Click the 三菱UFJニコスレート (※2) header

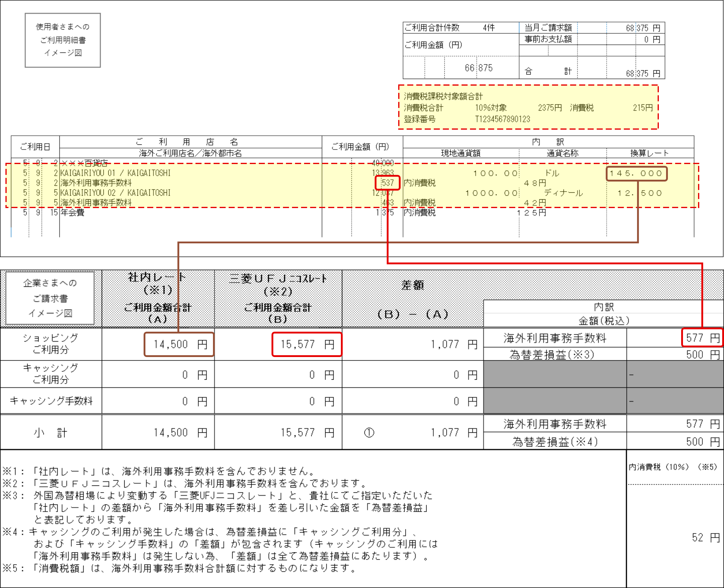click(278, 285)
